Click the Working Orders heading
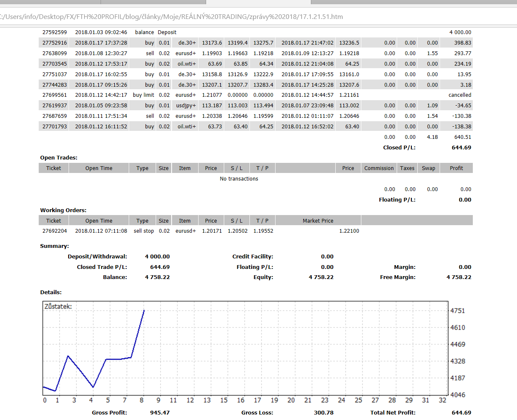Image resolution: width=517 pixels, height=420 pixels. pos(62,210)
